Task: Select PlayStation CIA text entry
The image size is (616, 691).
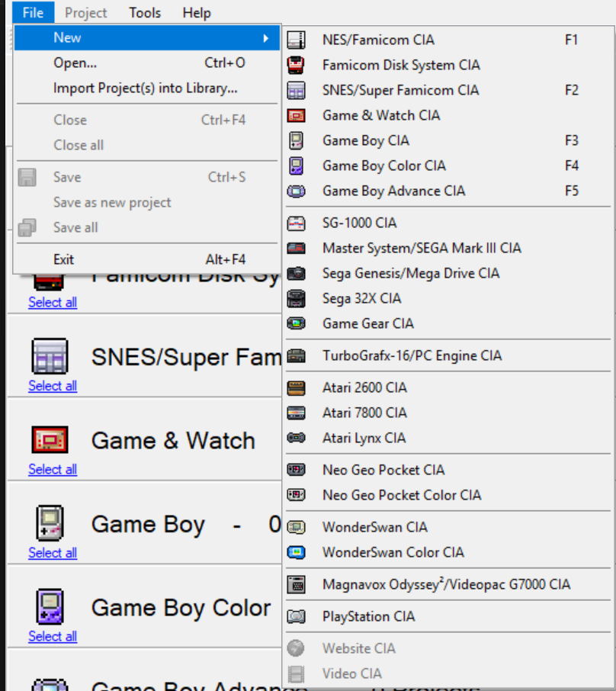Action: [x=368, y=616]
